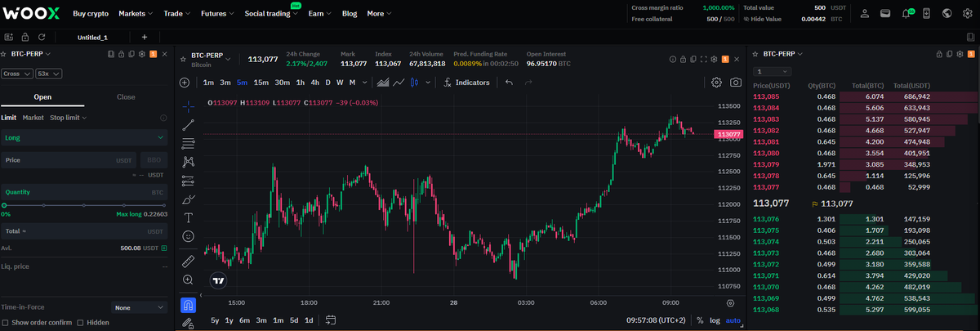Select the text annotation tool
The width and height of the screenshot is (980, 331).
pyautogui.click(x=189, y=217)
